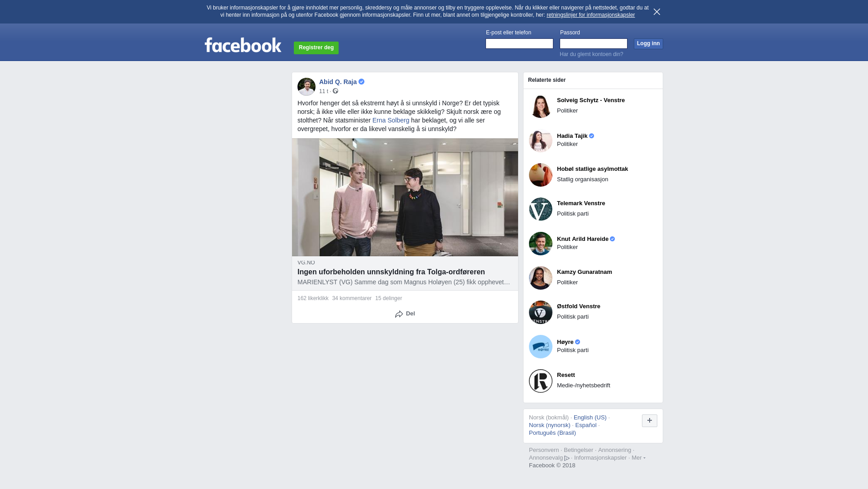
Task: Click the Annonsevalg AdChoices triangle icon
Action: coord(567,458)
